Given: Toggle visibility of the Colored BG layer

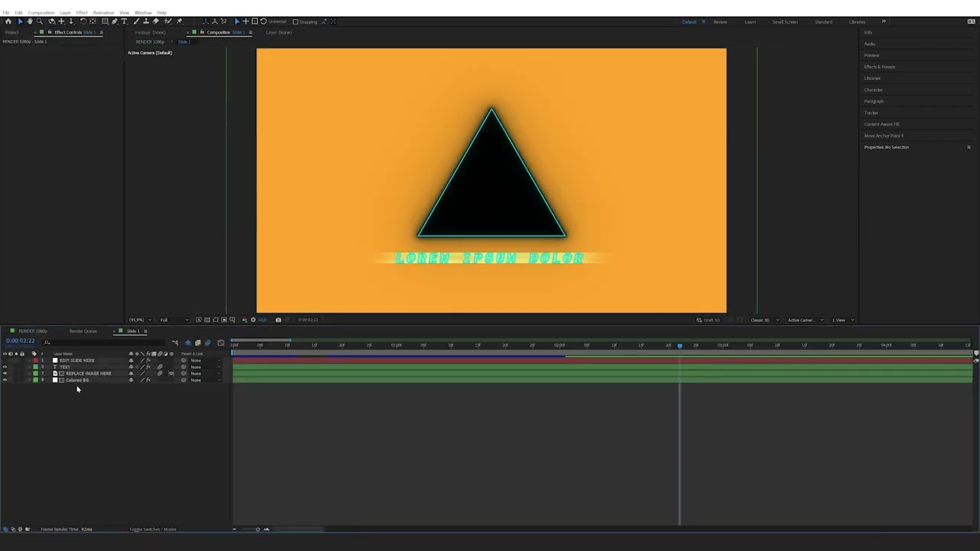Looking at the screenshot, I should click(5, 380).
